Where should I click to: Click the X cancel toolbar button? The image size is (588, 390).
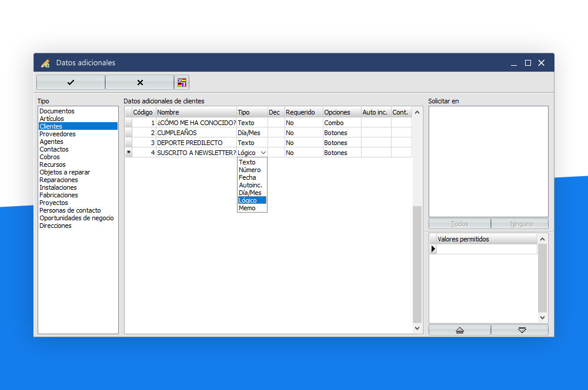[139, 82]
